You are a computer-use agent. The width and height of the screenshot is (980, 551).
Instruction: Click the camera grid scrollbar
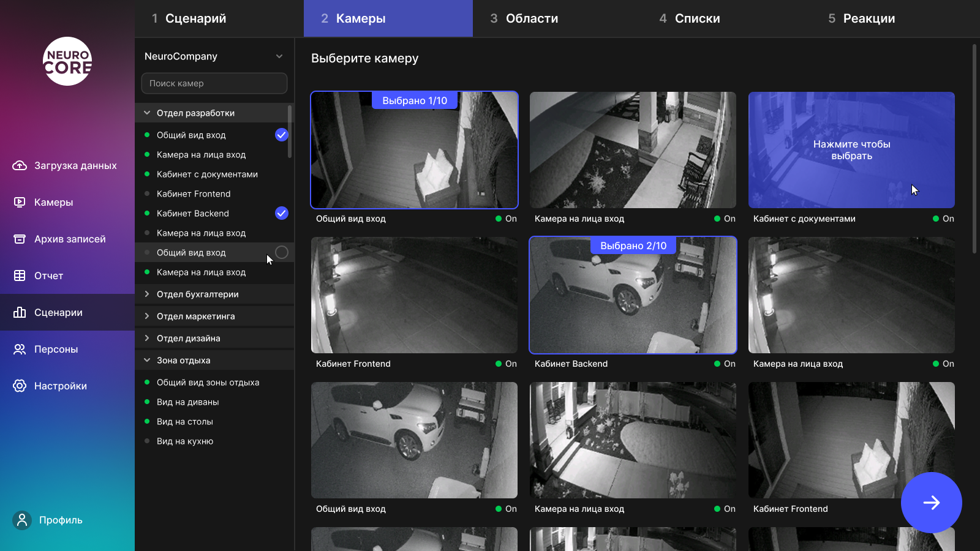pos(974,148)
